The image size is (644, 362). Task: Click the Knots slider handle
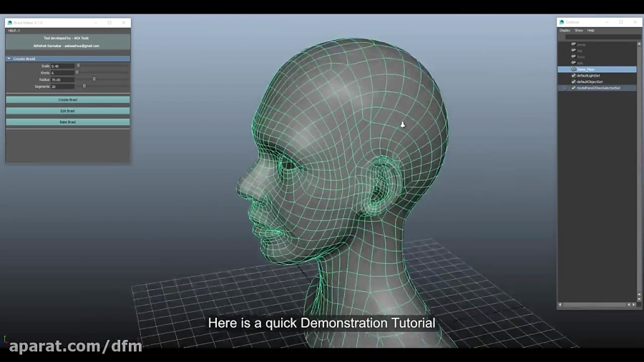77,73
